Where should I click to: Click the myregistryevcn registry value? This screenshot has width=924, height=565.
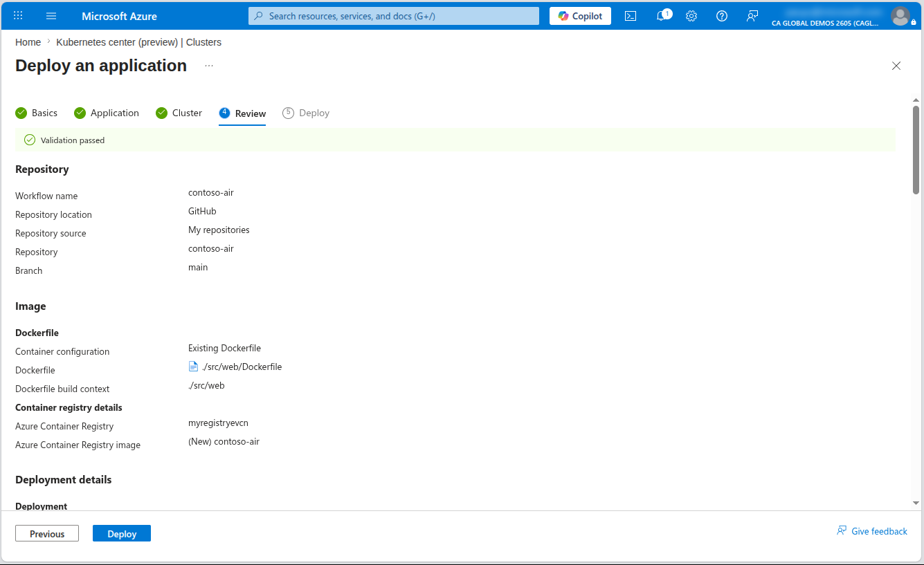[x=218, y=423]
